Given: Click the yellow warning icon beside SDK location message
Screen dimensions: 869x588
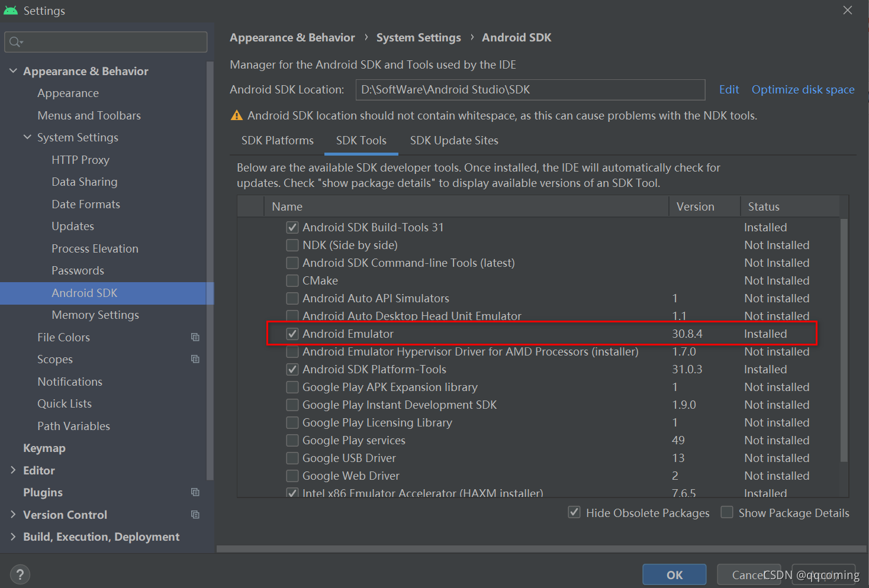Looking at the screenshot, I should click(237, 115).
